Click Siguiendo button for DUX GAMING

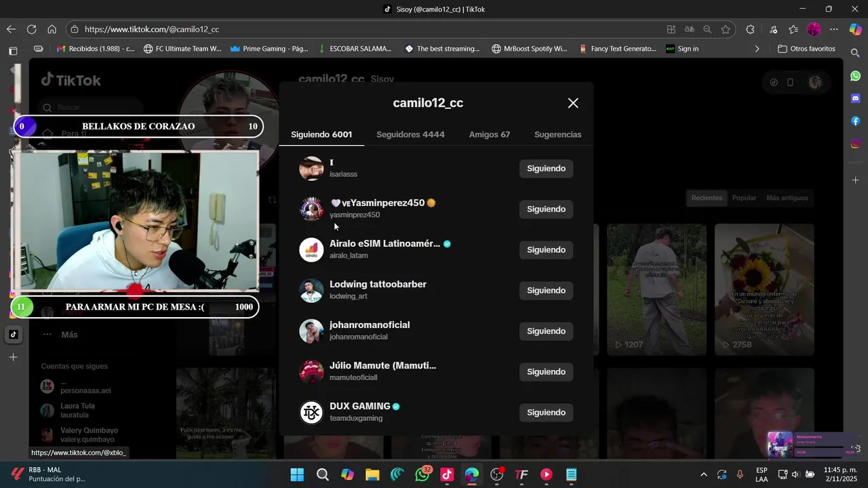click(546, 413)
